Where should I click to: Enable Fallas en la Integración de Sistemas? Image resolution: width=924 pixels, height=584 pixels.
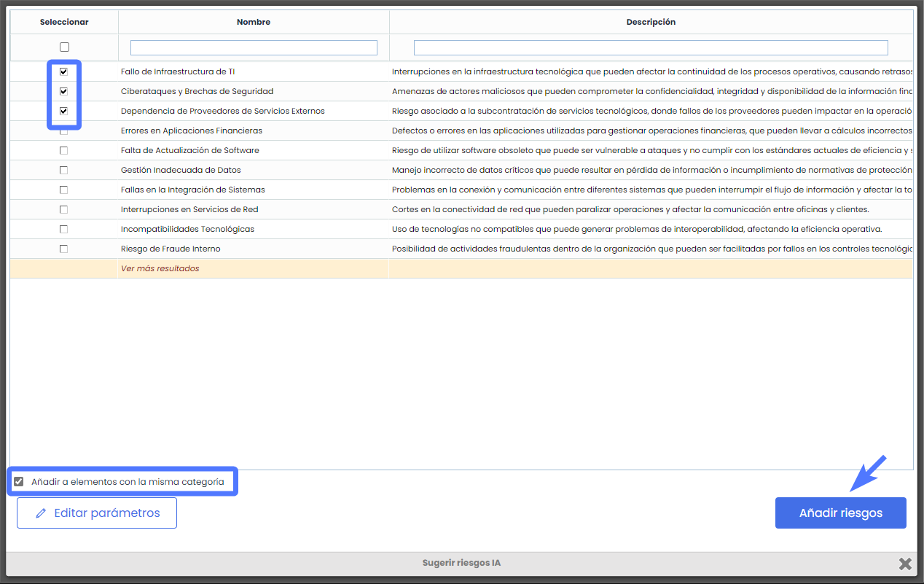pos(64,190)
